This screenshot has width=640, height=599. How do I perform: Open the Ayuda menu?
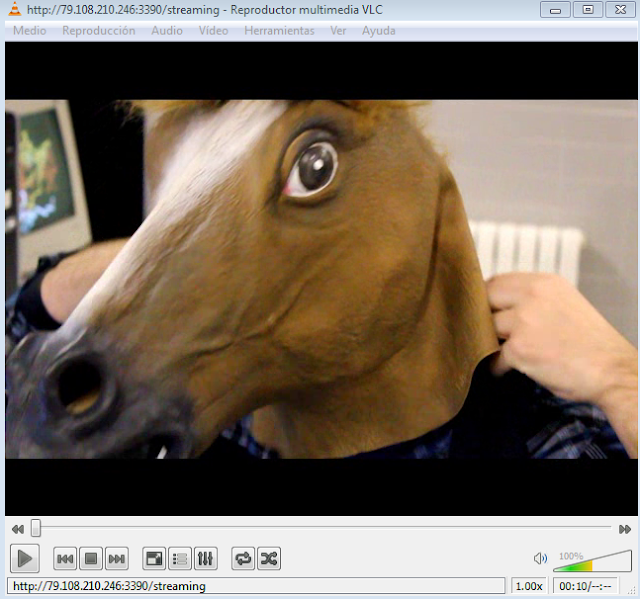tap(378, 31)
